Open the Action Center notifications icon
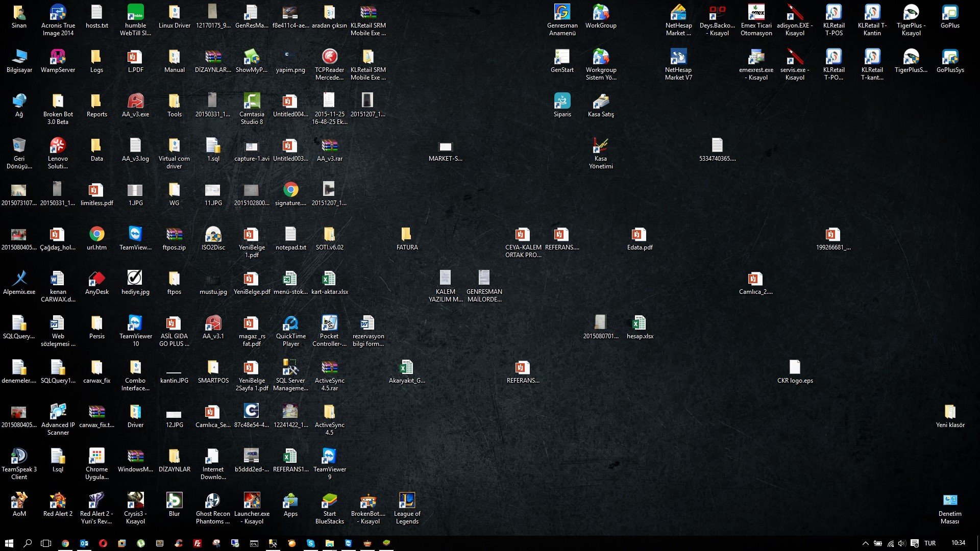 pos(915,543)
